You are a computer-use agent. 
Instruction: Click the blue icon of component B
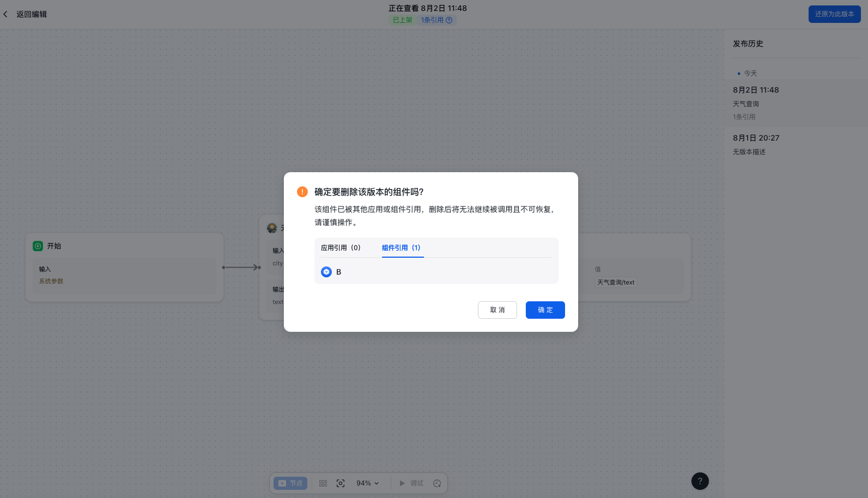326,272
